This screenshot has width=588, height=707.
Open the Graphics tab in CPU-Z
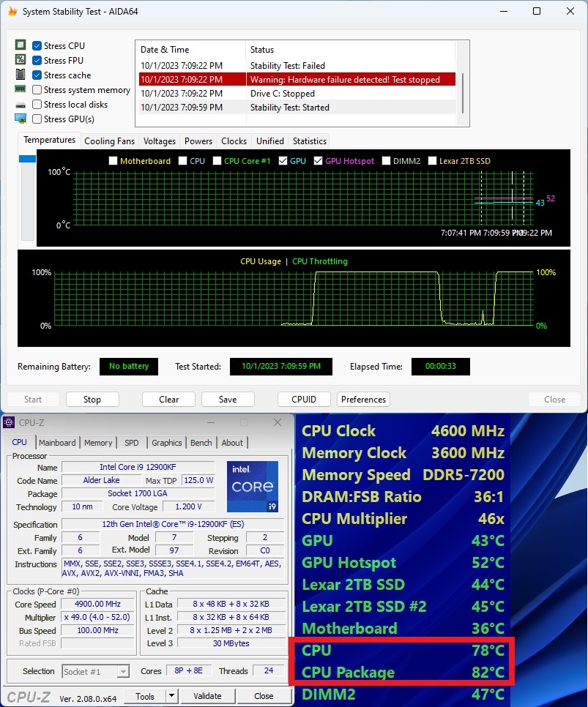[x=166, y=443]
